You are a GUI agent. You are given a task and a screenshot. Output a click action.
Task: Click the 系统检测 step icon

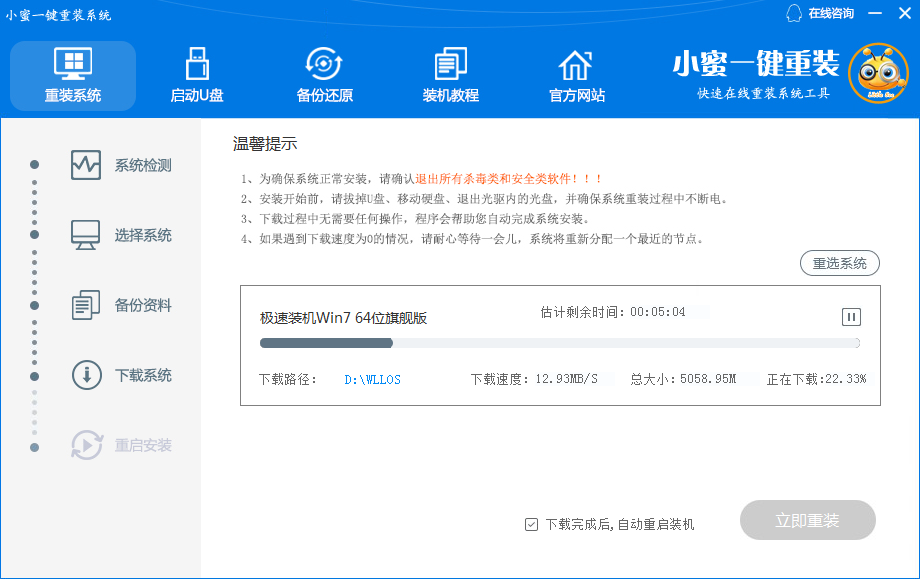point(86,165)
